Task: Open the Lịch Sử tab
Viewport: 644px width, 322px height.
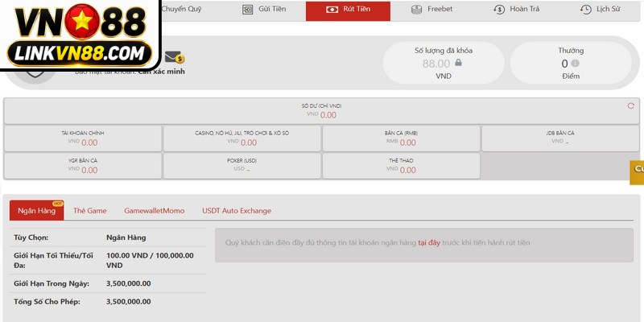Action: click(600, 10)
